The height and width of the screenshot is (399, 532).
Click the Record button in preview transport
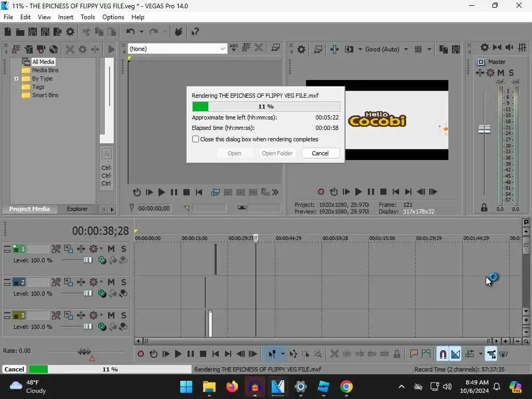click(321, 192)
